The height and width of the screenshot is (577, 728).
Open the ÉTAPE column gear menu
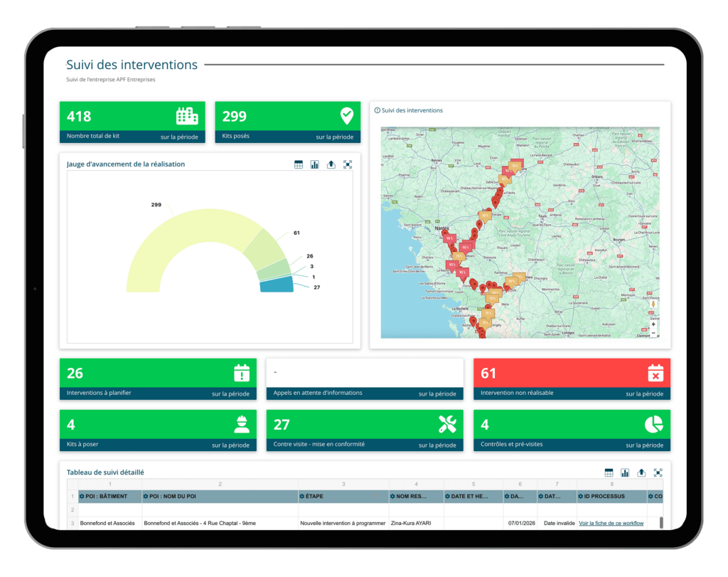[x=302, y=496]
